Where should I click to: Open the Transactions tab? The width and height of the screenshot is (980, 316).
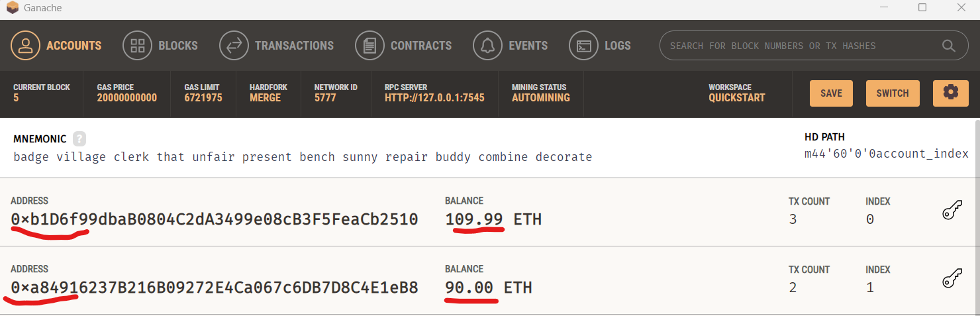[x=294, y=46]
